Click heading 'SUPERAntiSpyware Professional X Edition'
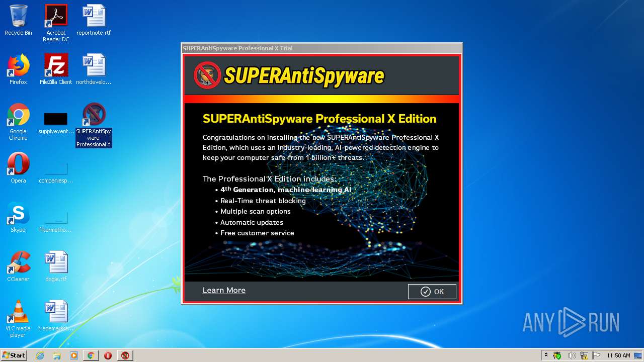 pyautogui.click(x=319, y=119)
